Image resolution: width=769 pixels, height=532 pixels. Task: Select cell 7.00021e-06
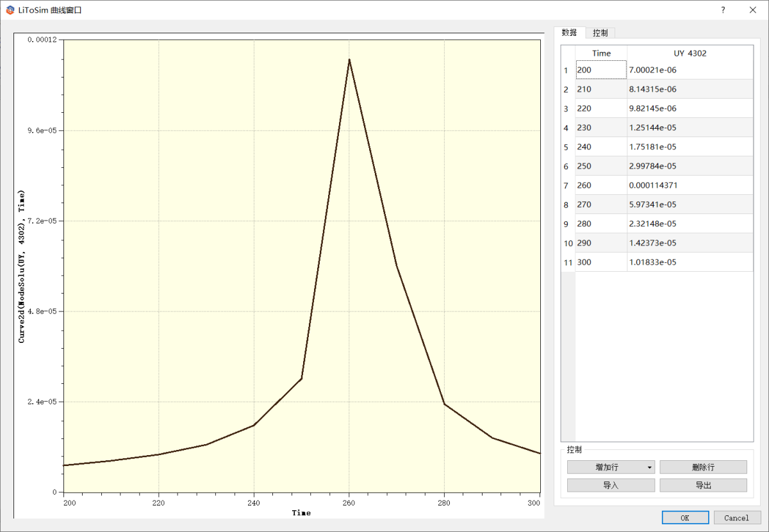tap(690, 70)
